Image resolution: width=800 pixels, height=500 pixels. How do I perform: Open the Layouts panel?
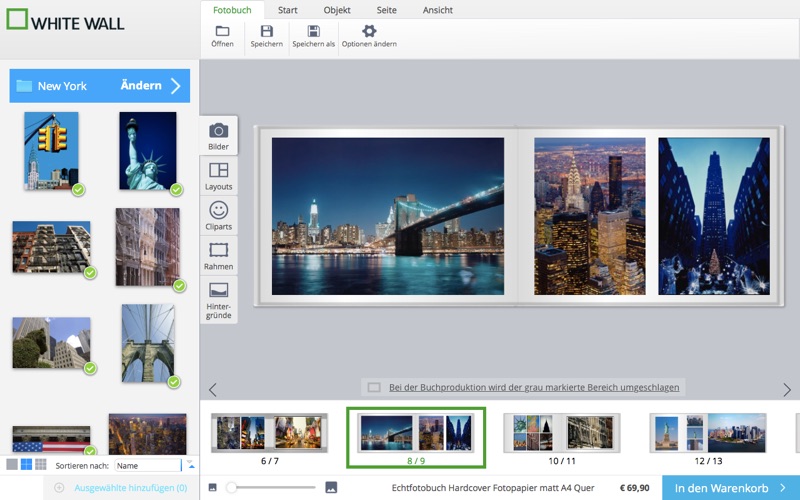pos(218,176)
